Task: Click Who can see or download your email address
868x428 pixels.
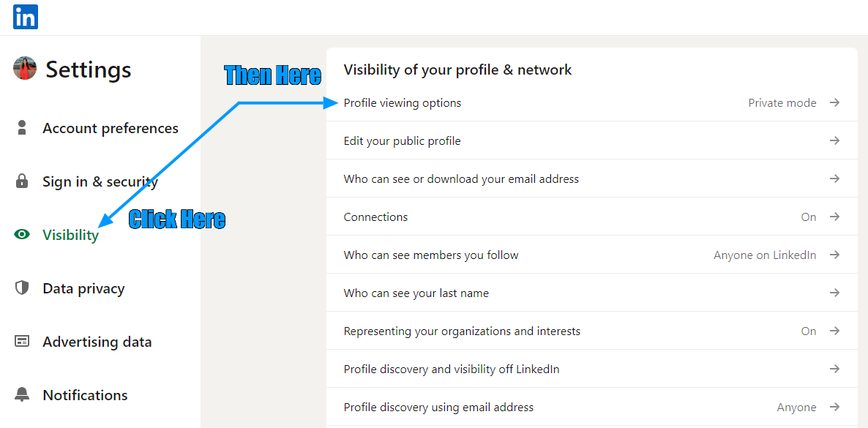Action: 461,179
